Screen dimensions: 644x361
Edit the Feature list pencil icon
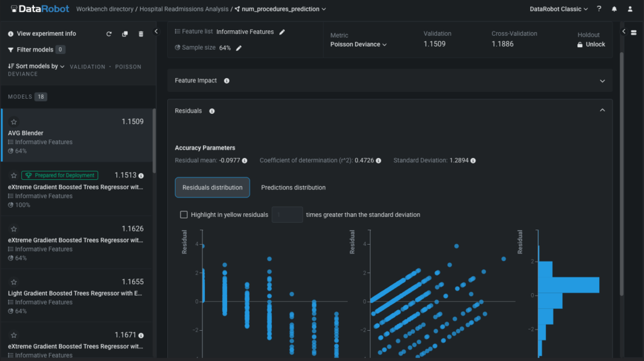click(x=282, y=32)
